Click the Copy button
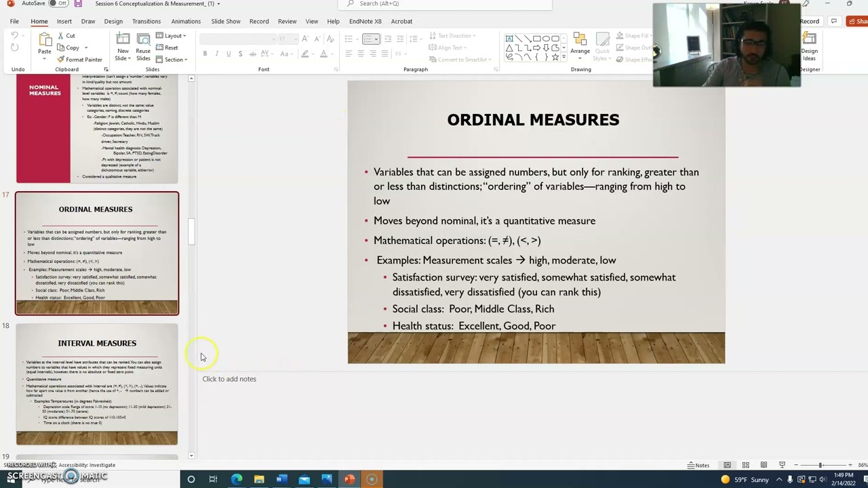 point(68,47)
